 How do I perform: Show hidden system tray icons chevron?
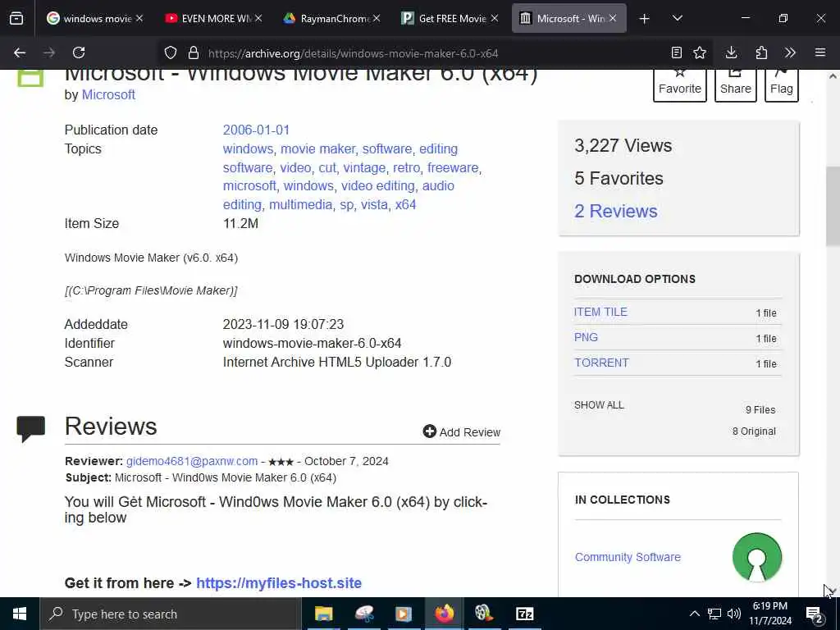(694, 614)
